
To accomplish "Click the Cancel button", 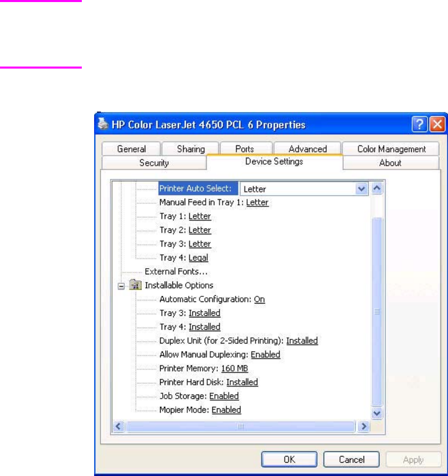I will coord(351,459).
